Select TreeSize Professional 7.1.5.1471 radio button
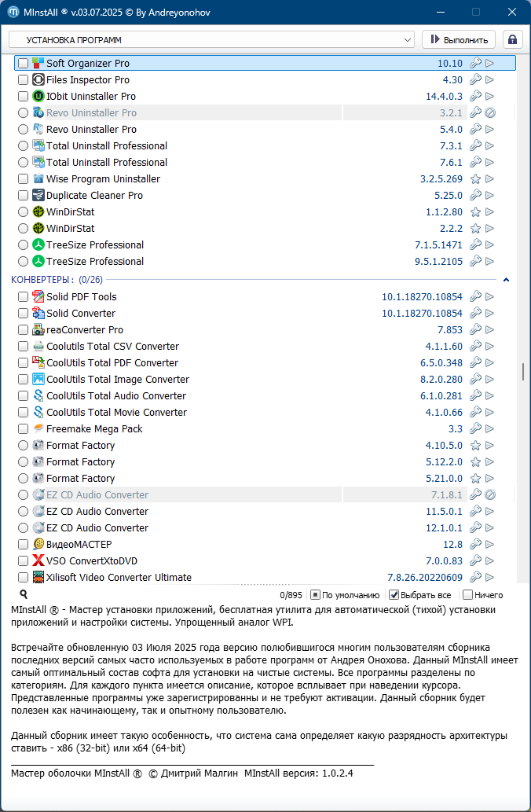 pos(23,245)
